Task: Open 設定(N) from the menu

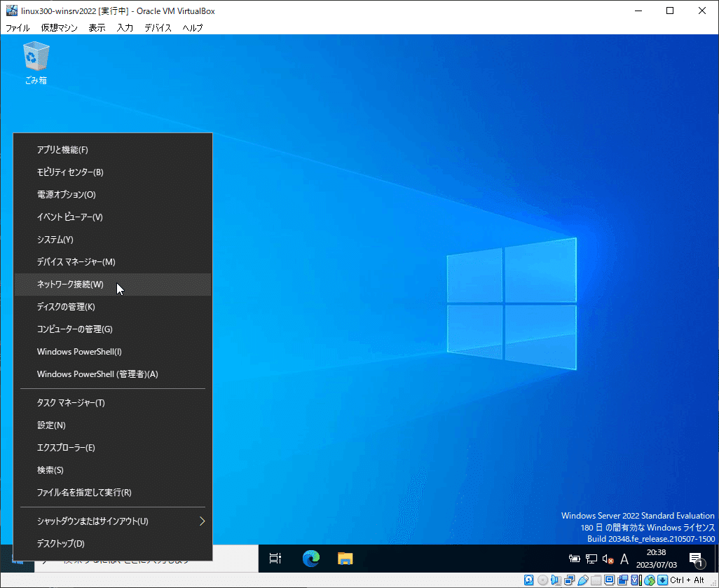Action: point(113,425)
